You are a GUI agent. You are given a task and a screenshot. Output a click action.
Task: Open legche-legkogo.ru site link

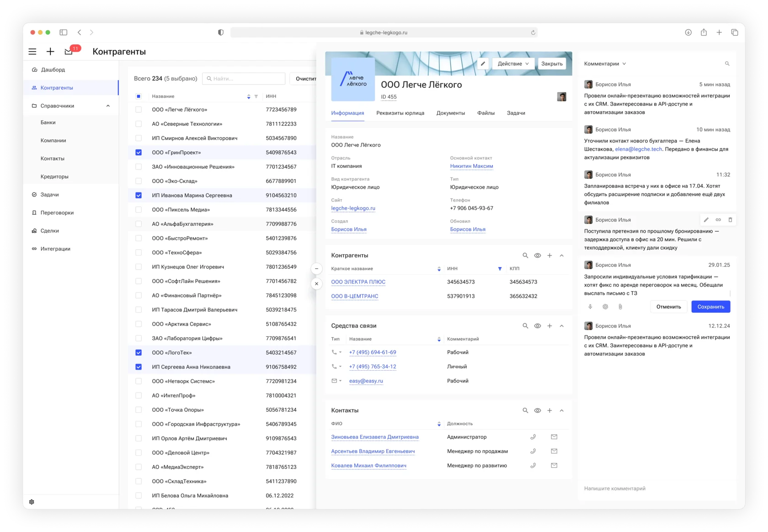(x=353, y=208)
